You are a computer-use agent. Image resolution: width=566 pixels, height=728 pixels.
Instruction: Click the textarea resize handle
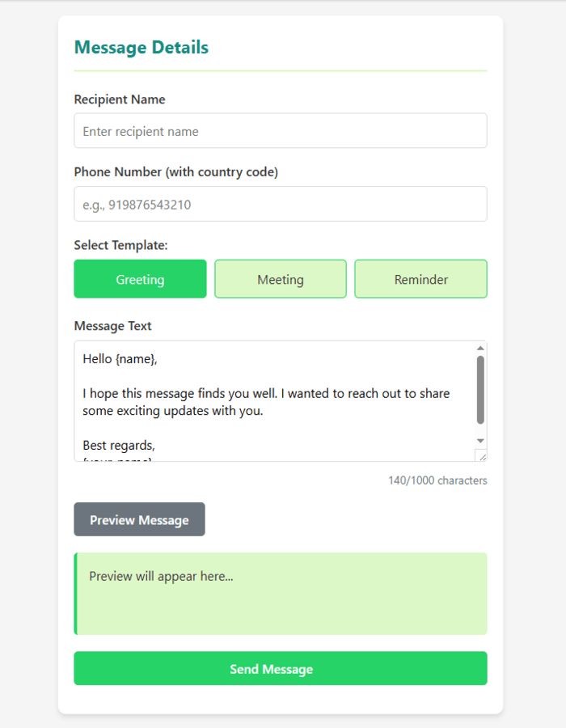480,455
